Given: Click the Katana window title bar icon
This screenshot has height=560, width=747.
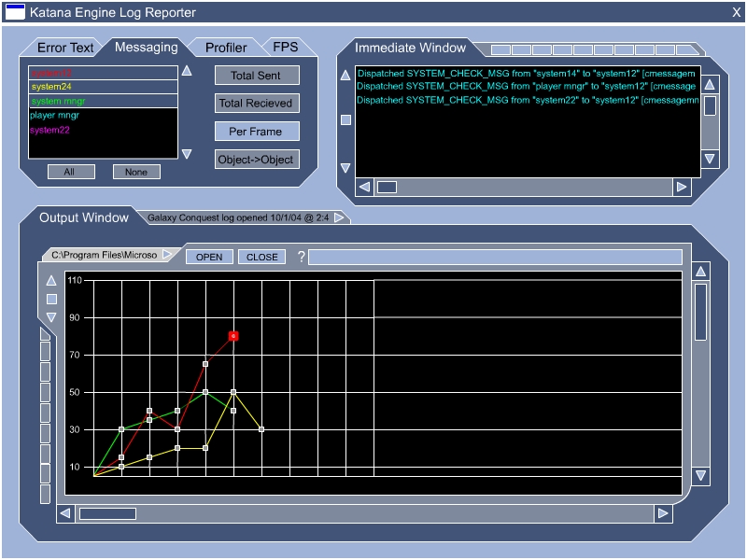Looking at the screenshot, I should (x=15, y=12).
